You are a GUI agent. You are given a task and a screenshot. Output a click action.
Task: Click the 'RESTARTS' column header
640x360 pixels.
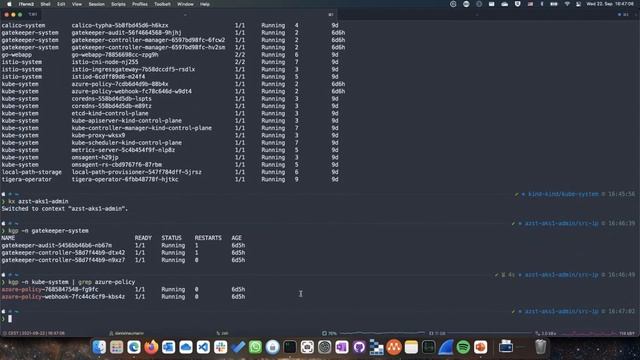click(208, 238)
